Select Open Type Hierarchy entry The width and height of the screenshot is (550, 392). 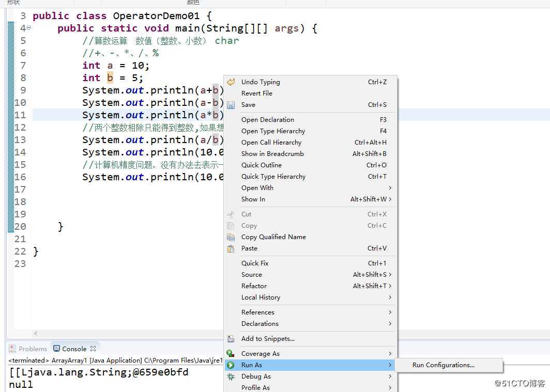click(x=311, y=131)
